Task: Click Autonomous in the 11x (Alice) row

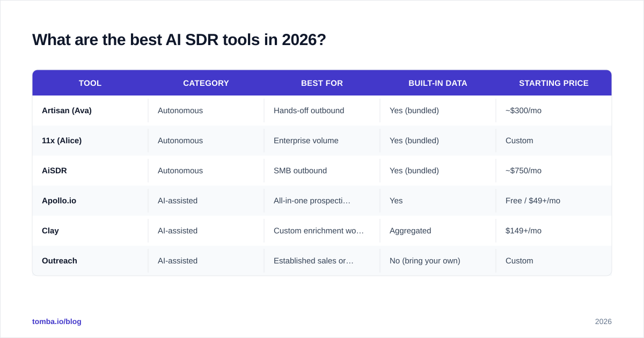Action: (180, 141)
